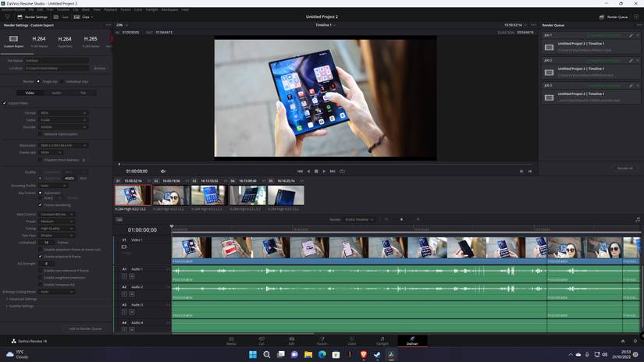Click the home icon at bottom right
The width and height of the screenshot is (644, 362).
pos(623,341)
